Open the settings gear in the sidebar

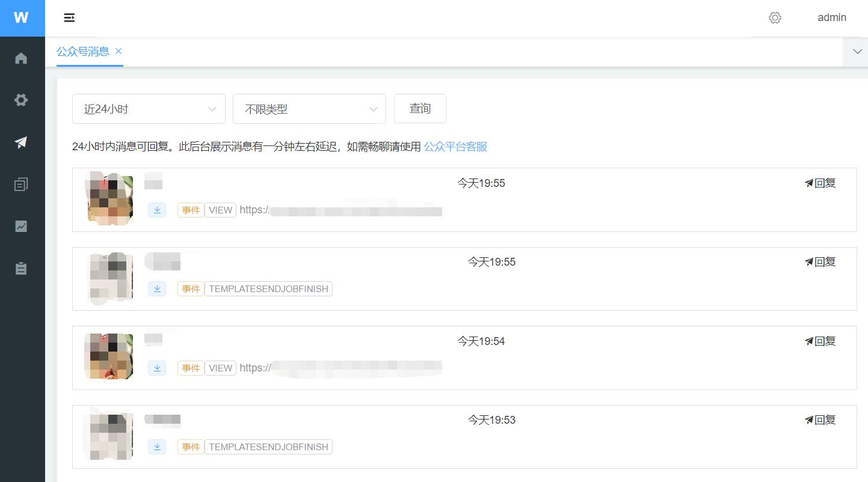(22, 100)
